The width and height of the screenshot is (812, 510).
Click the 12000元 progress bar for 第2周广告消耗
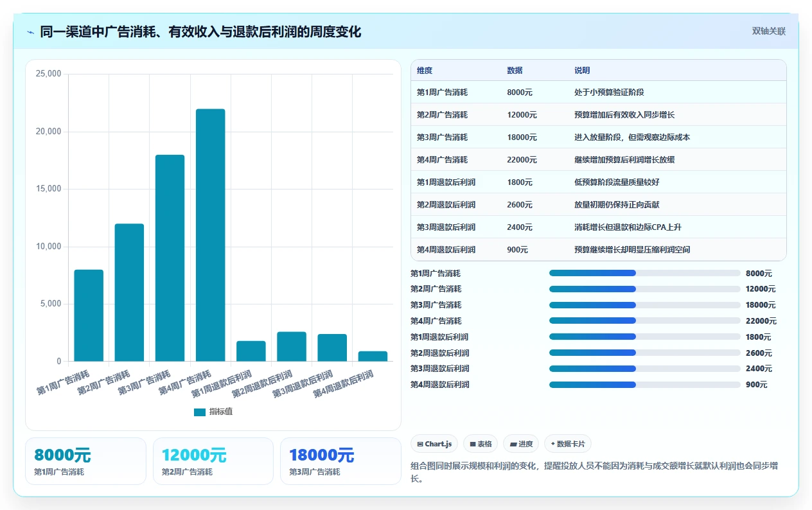645,289
